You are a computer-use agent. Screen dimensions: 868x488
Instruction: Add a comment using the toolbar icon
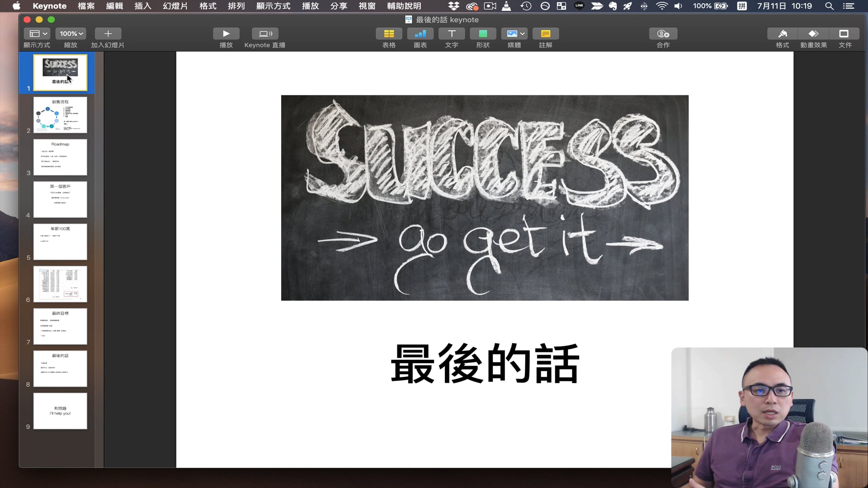tap(545, 34)
